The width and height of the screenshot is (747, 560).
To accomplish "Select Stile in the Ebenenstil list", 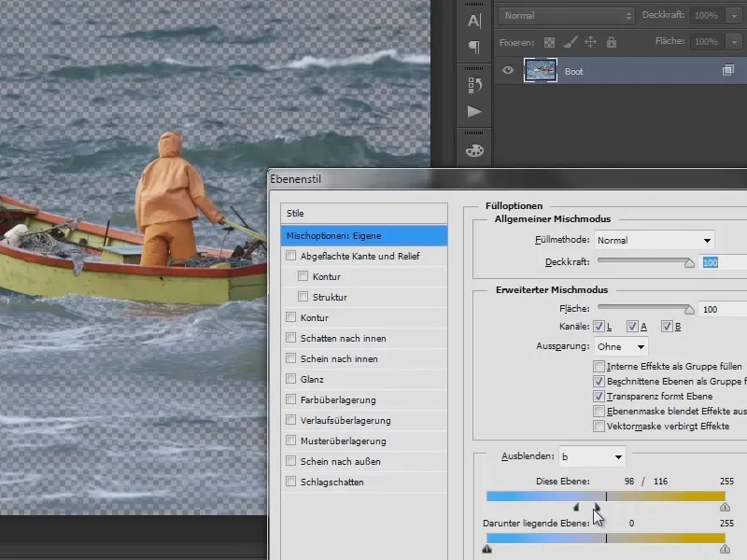I will [x=364, y=214].
